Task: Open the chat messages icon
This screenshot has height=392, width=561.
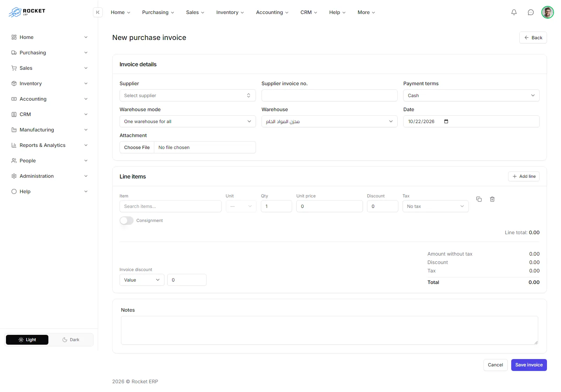Action: pos(531,12)
